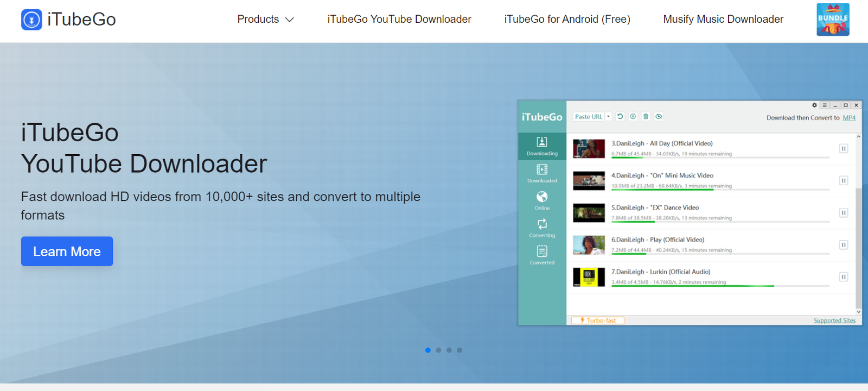
Task: Click the crossed-eye private mode icon
Action: point(659,117)
